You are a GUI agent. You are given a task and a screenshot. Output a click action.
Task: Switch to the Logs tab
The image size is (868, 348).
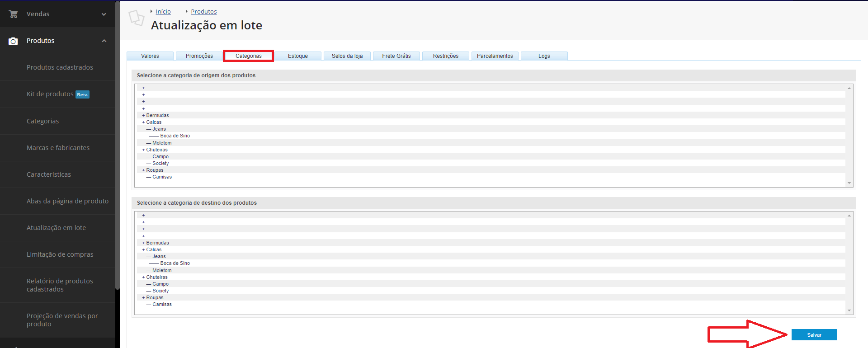544,56
